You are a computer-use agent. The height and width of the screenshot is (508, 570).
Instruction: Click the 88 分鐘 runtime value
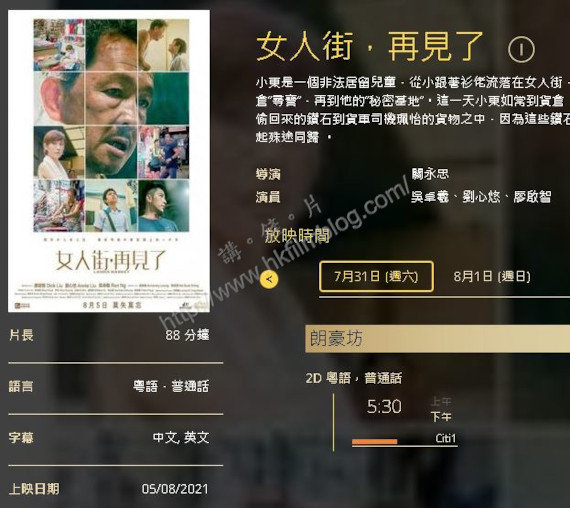click(187, 335)
